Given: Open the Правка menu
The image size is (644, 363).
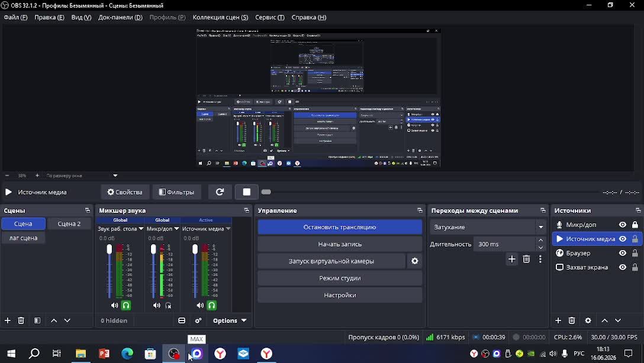Looking at the screenshot, I should coord(49,17).
